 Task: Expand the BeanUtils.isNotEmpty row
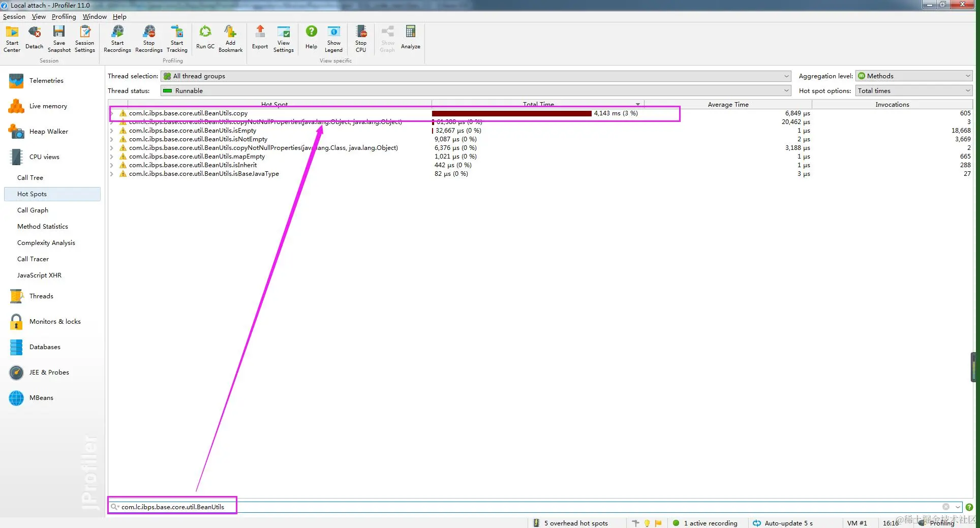111,139
